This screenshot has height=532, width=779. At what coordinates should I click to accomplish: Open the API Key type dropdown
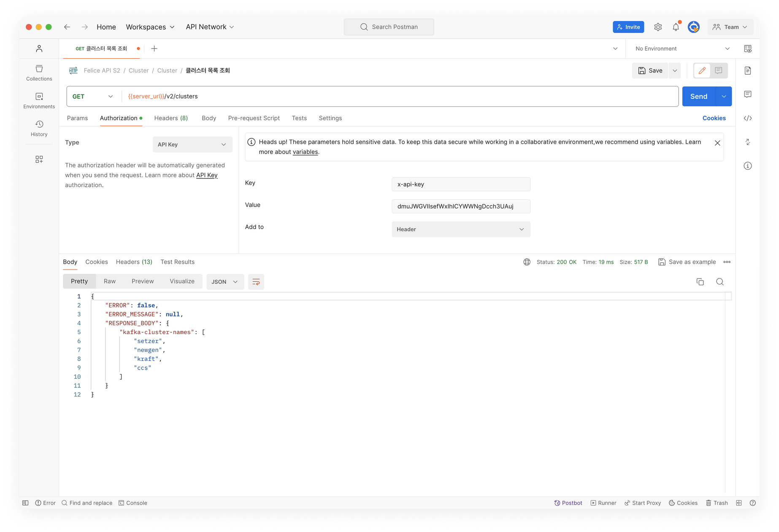192,144
